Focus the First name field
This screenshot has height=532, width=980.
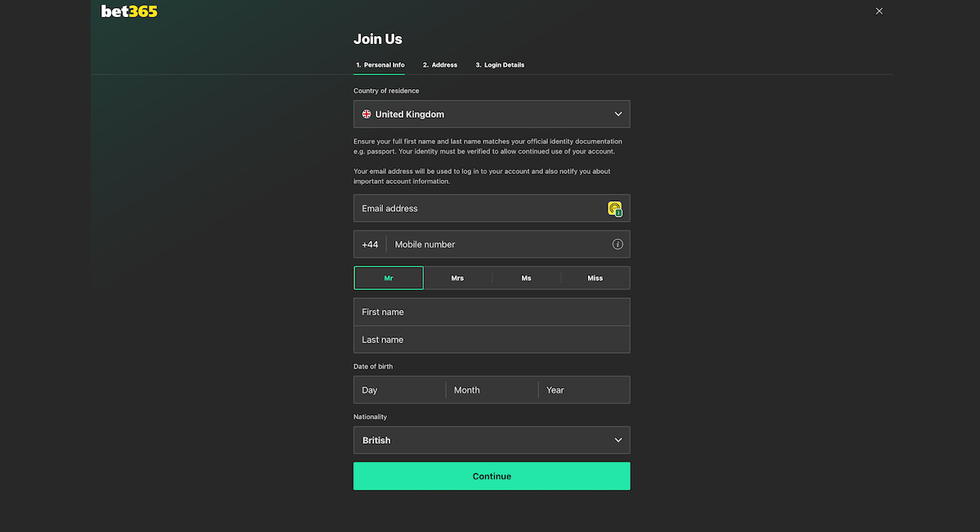click(492, 312)
